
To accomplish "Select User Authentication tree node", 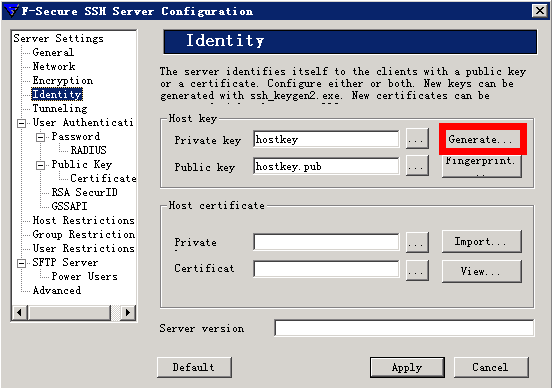I will pyautogui.click(x=83, y=123).
